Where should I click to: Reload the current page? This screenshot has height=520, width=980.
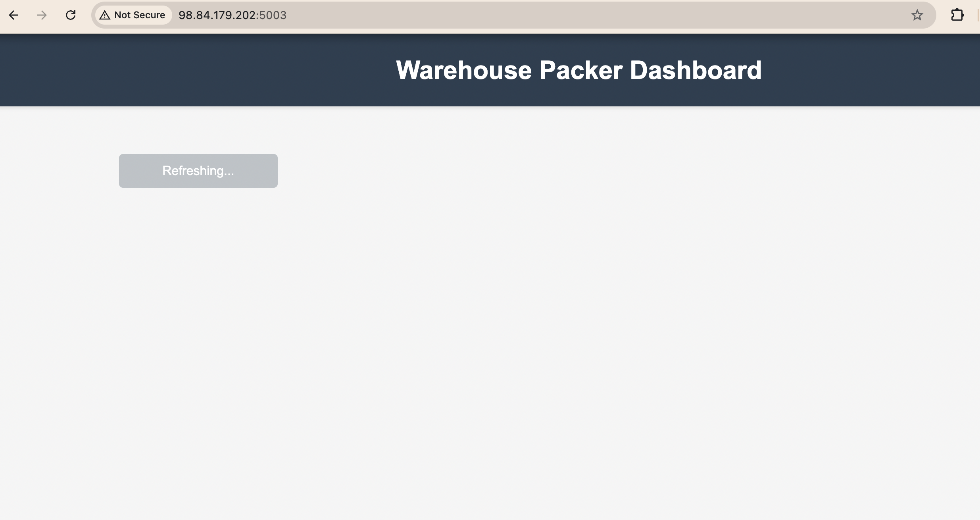tap(71, 15)
